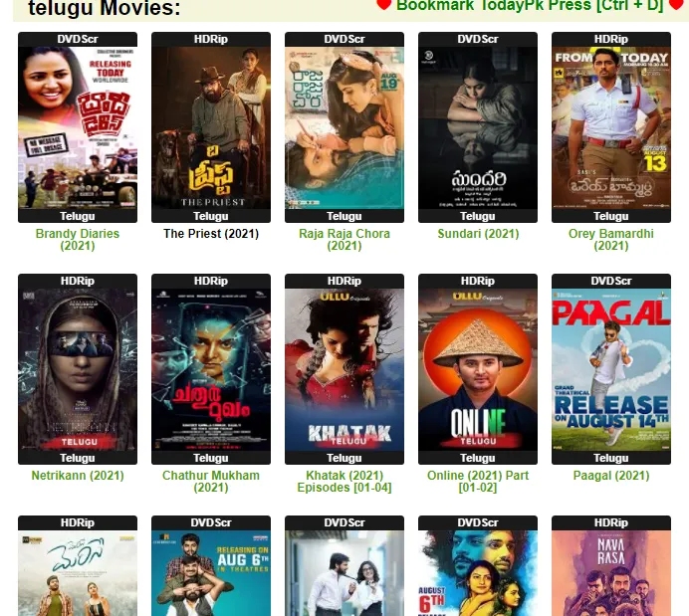Viewport: 689px width, 616px height.
Task: Click Khatak (2021) Episodes [01-04] link
Action: 344,482
